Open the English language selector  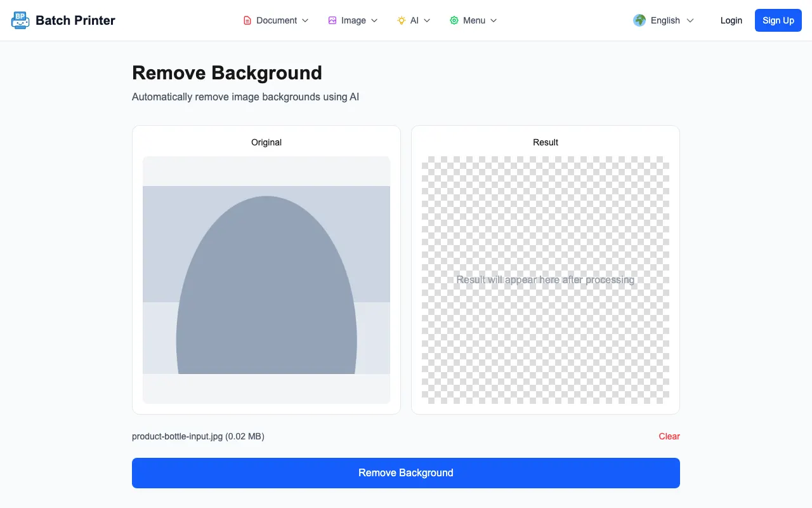664,20
